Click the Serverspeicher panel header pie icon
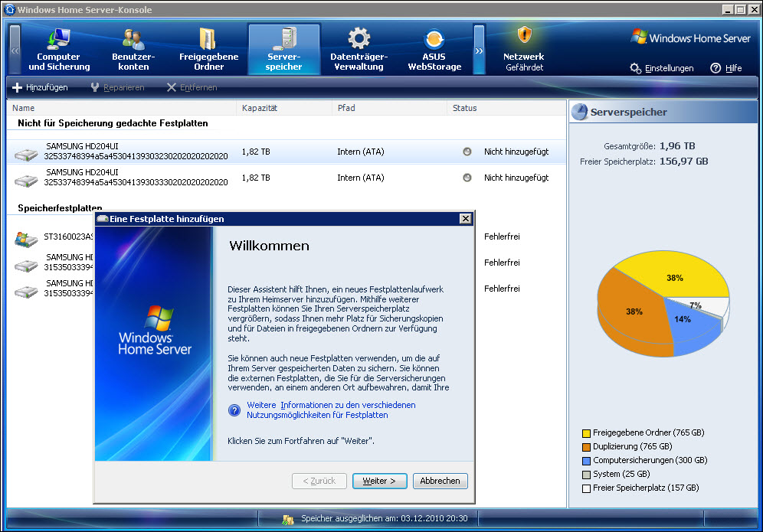 click(x=580, y=112)
